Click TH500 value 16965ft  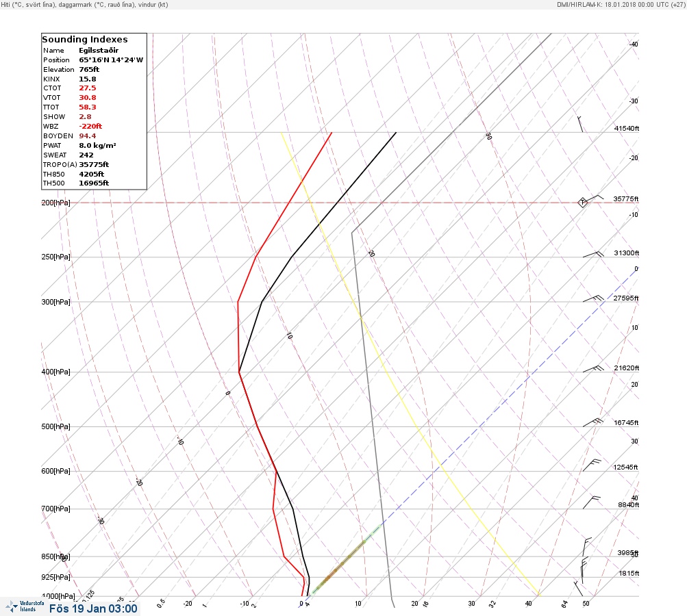94,183
